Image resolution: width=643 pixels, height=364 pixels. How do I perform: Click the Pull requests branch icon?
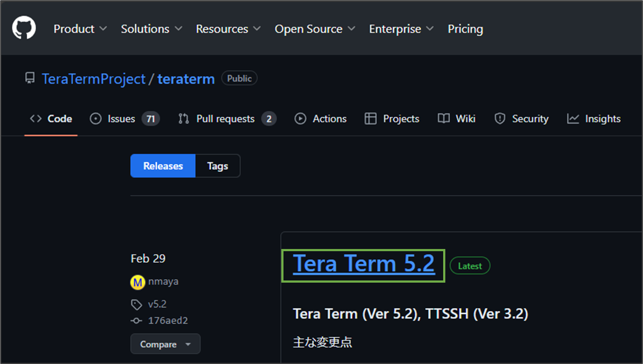tap(184, 119)
